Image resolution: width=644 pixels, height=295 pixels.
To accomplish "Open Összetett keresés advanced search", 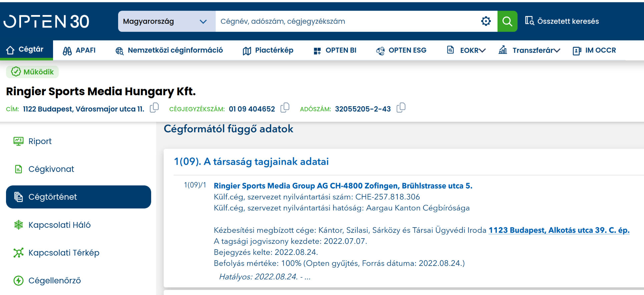I will pos(562,21).
